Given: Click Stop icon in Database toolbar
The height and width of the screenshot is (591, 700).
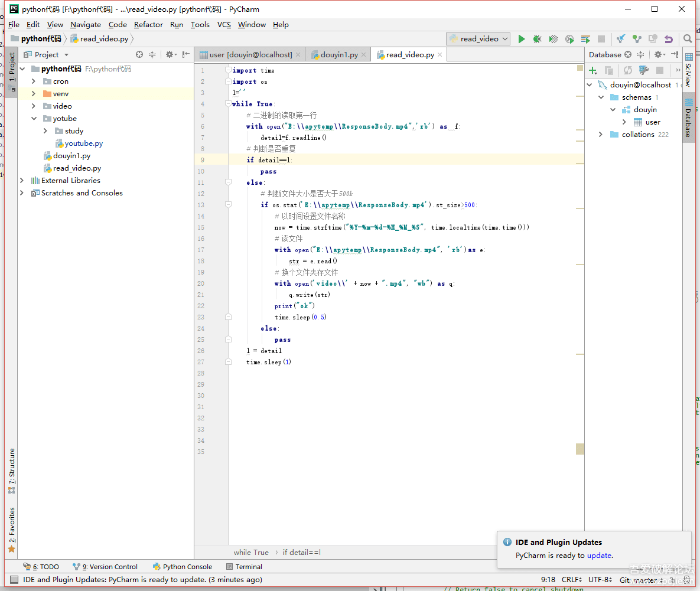Looking at the screenshot, I should [x=660, y=70].
